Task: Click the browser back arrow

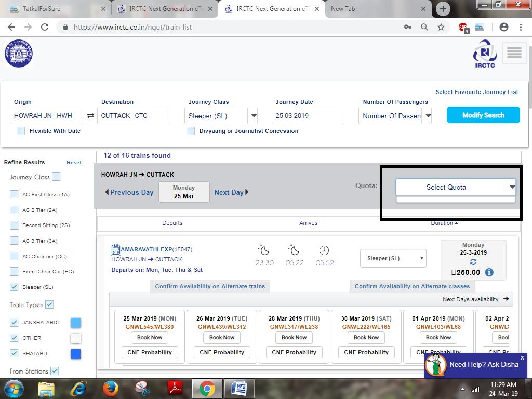Action: [x=11, y=27]
